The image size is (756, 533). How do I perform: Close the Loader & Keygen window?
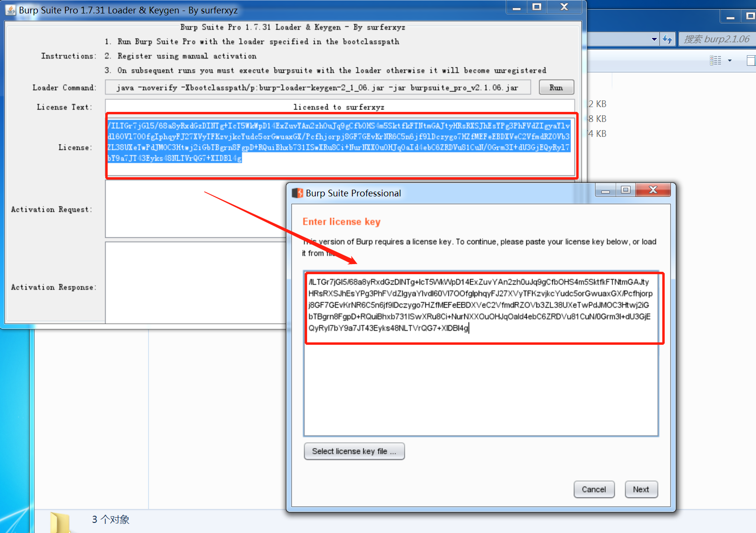click(x=565, y=7)
